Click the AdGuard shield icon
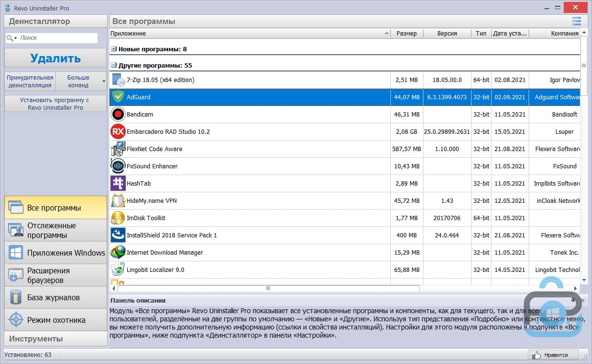The width and height of the screenshot is (592, 364). click(118, 97)
